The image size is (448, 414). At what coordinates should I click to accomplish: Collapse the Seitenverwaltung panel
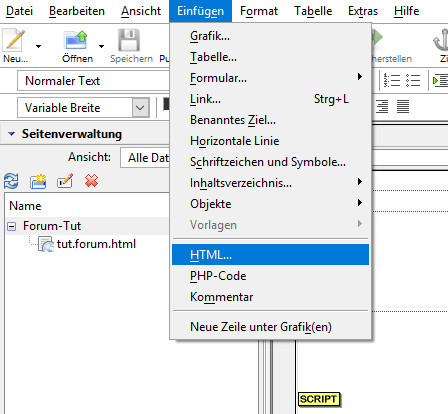point(11,134)
